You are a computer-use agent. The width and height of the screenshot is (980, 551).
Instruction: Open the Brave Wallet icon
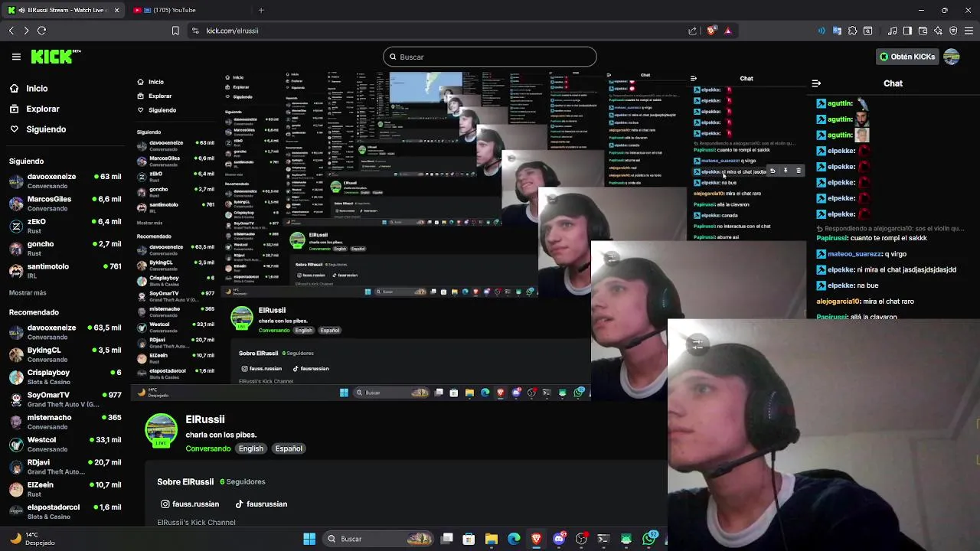coord(923,31)
